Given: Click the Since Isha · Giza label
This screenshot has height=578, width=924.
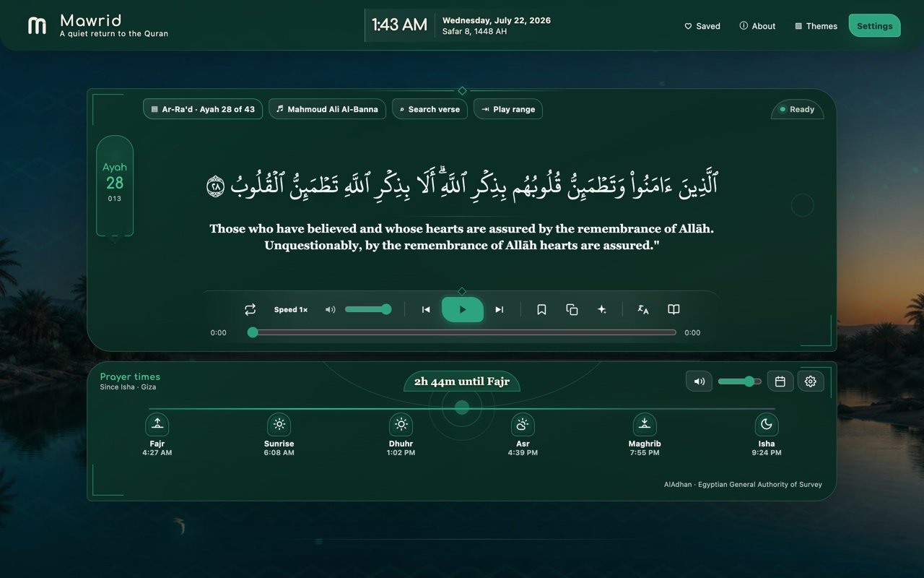Looking at the screenshot, I should pos(128,387).
